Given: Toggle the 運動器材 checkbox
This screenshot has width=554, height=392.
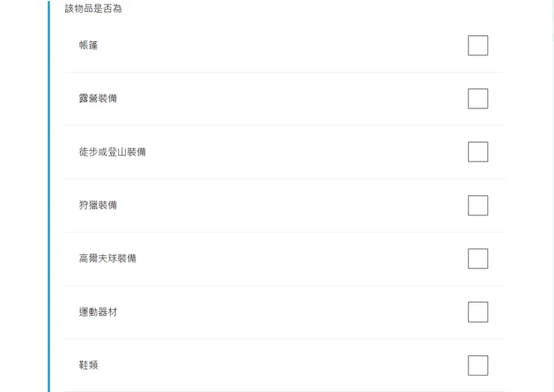Looking at the screenshot, I should [478, 312].
